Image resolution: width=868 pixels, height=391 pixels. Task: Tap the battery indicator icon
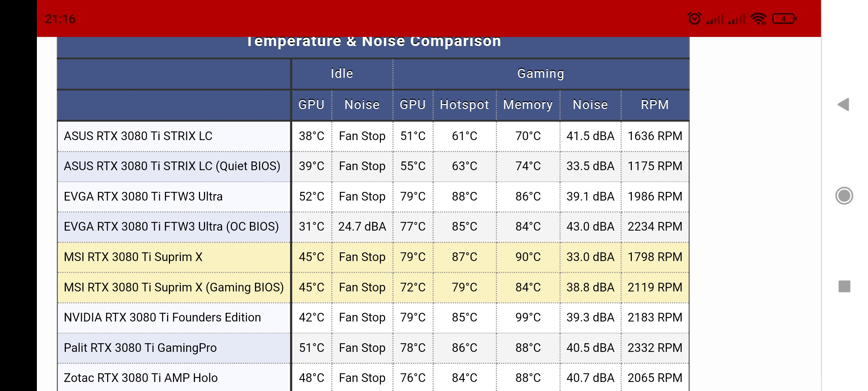coord(784,19)
